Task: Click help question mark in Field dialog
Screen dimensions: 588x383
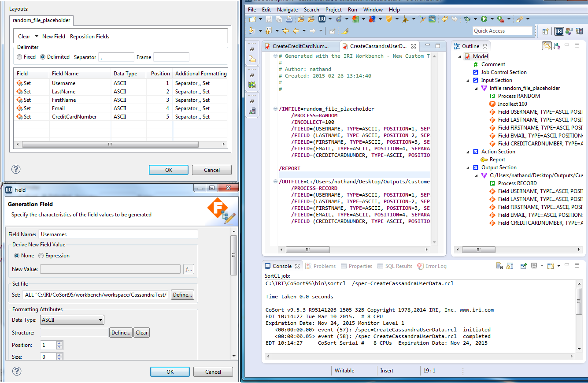Action: click(17, 371)
